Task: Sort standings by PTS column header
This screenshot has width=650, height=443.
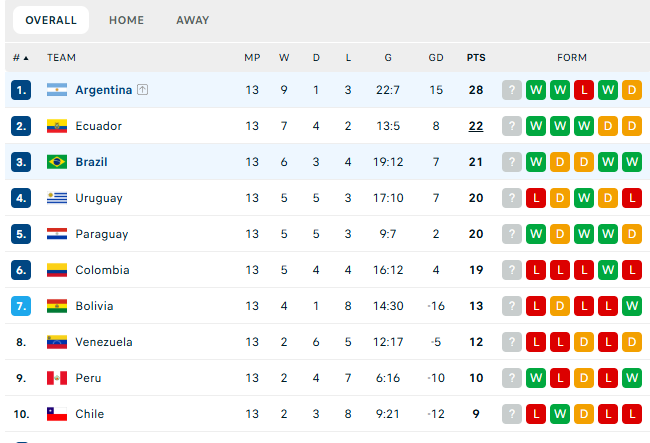Action: 476,58
